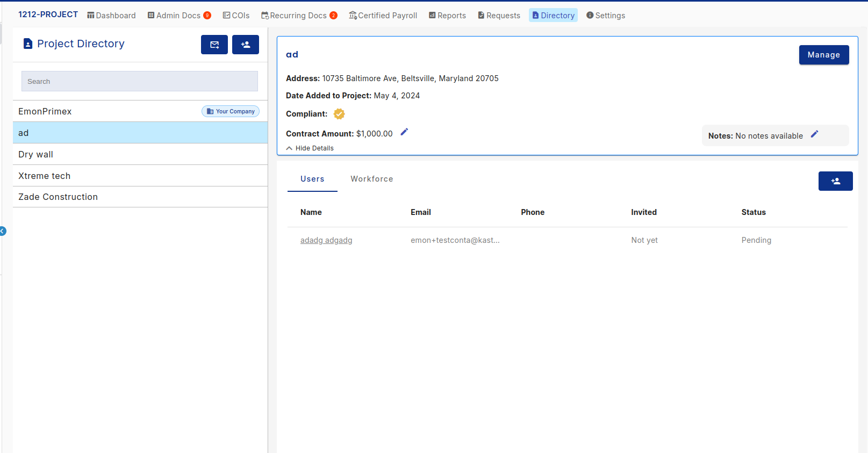This screenshot has height=453, width=868.
Task: Open the Certified Payroll page
Action: (x=383, y=16)
